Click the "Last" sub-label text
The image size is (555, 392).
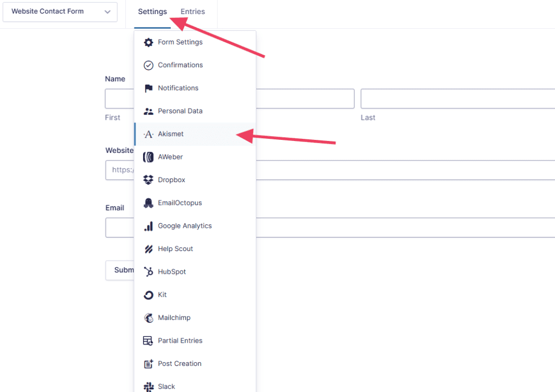[368, 118]
